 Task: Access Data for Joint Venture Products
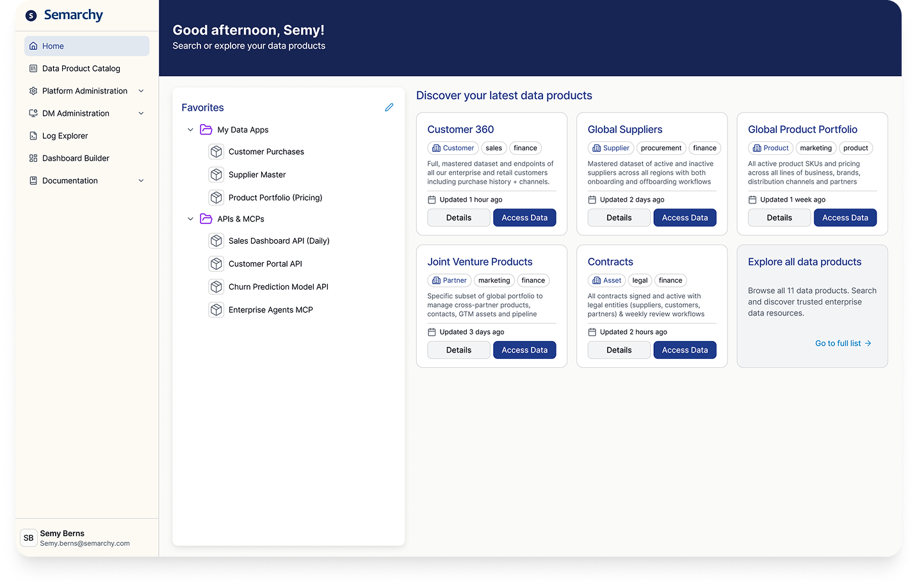tap(524, 350)
